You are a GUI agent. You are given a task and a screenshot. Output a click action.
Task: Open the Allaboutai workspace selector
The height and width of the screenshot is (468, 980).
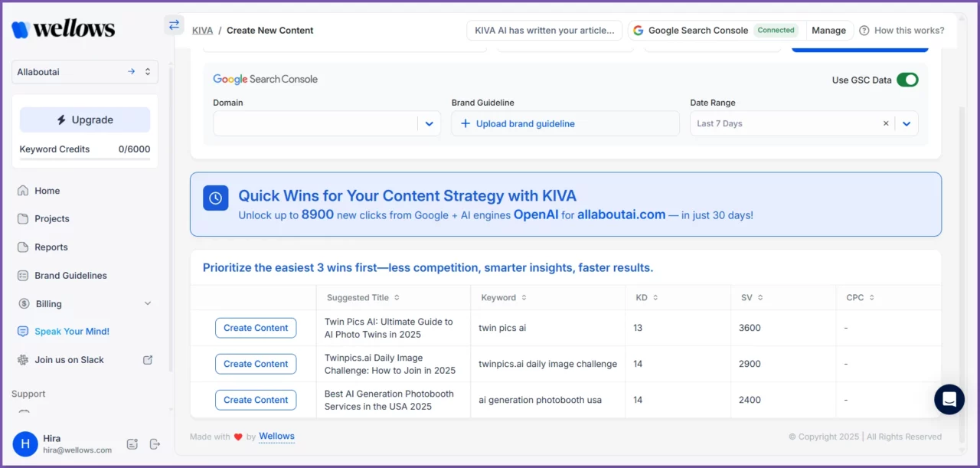[85, 72]
